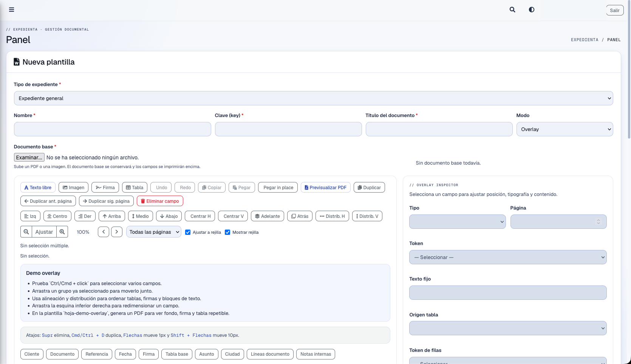Insert a Tabla field
The height and width of the screenshot is (364, 631).
coord(135,188)
